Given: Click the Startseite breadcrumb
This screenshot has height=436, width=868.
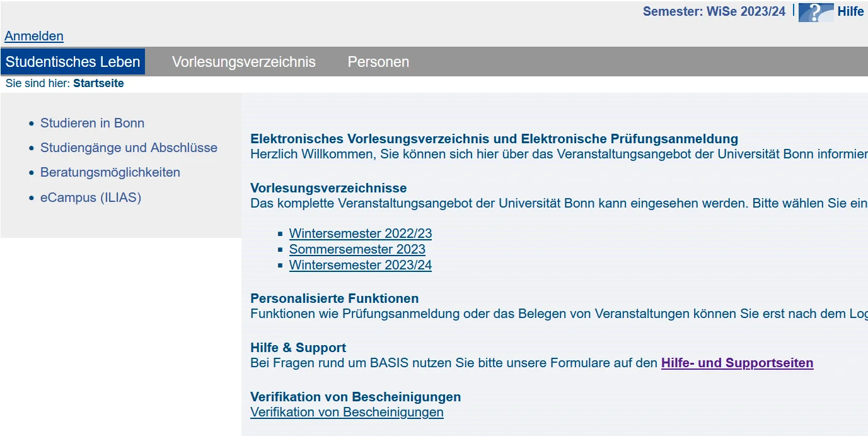Looking at the screenshot, I should click(98, 83).
